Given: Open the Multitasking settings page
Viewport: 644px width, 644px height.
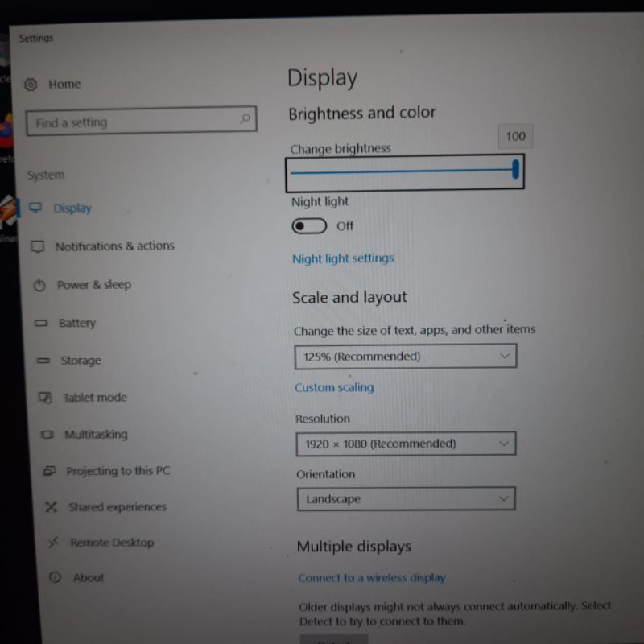Looking at the screenshot, I should [96, 435].
